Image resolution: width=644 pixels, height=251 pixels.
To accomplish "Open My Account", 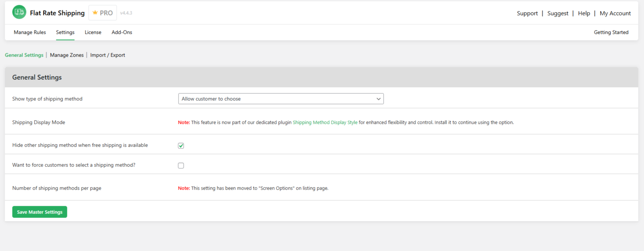I will 615,13.
